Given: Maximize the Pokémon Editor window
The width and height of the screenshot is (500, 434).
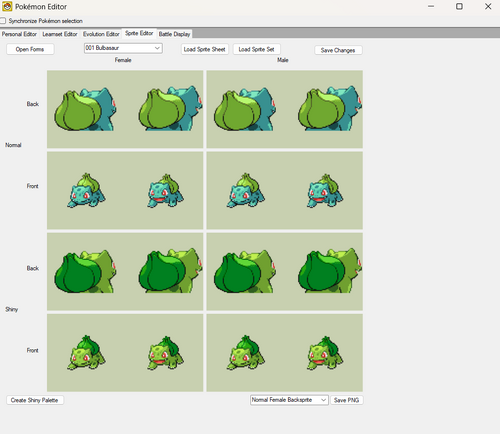Looking at the screenshot, I should [459, 6].
